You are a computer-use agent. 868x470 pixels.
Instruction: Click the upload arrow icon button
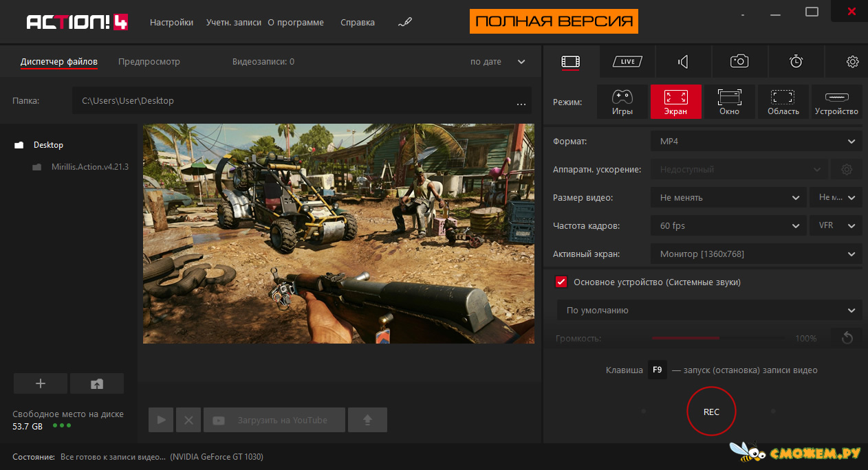click(x=367, y=420)
